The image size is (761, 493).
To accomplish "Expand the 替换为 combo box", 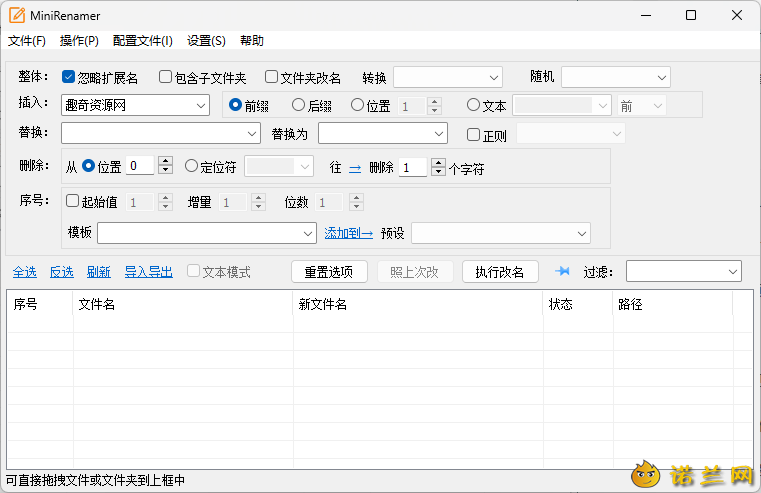I will [439, 133].
